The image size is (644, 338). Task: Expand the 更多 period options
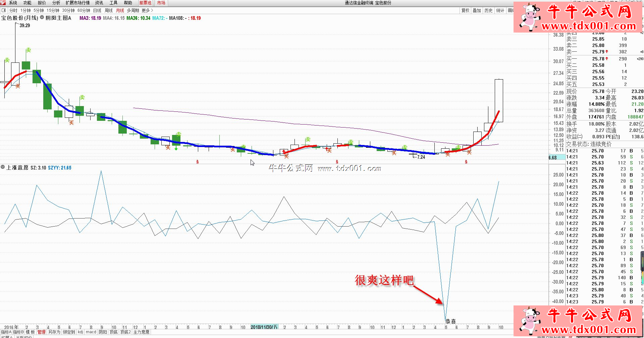click(x=147, y=10)
